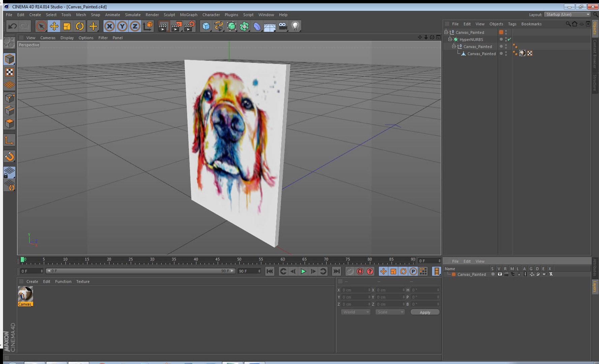Activate the Scale tool in top toolbar

67,26
